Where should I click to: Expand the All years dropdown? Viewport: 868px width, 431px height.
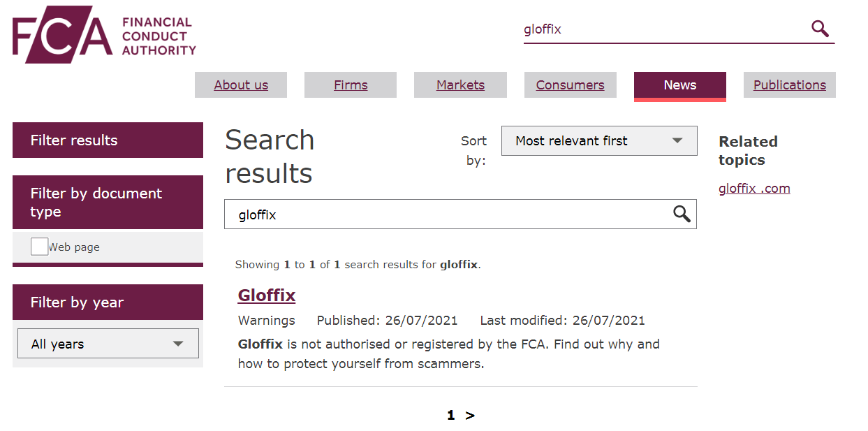(x=108, y=344)
